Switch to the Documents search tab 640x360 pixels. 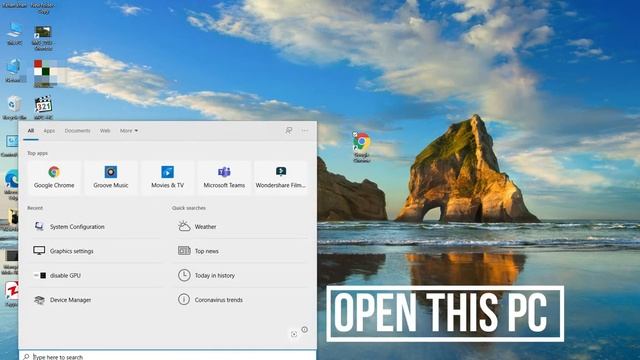pyautogui.click(x=77, y=131)
